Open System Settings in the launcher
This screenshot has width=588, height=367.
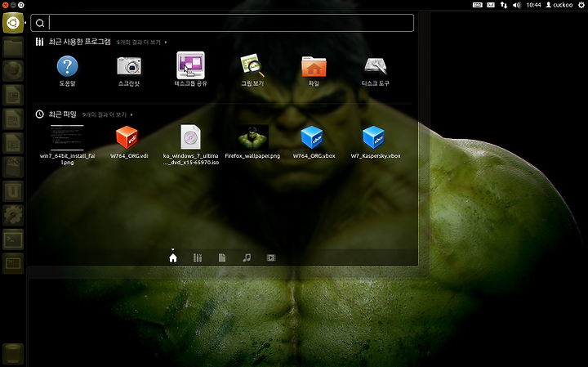tap(13, 216)
